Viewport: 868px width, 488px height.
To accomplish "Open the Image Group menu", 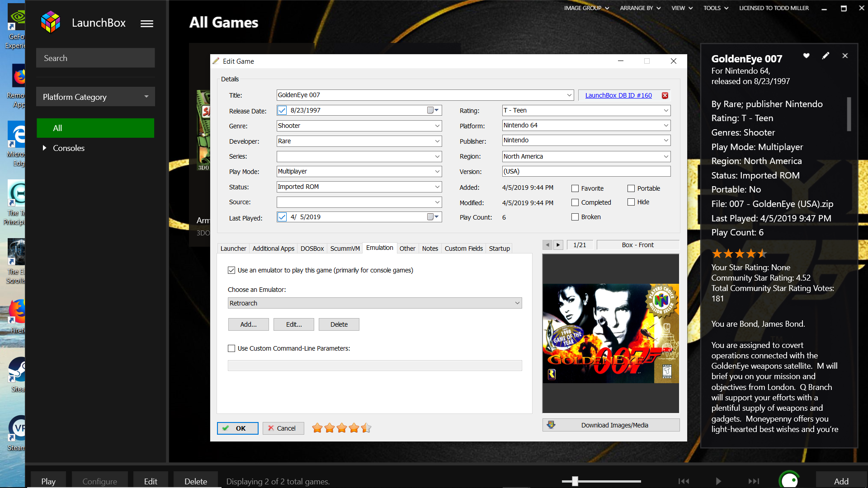I will 586,8.
